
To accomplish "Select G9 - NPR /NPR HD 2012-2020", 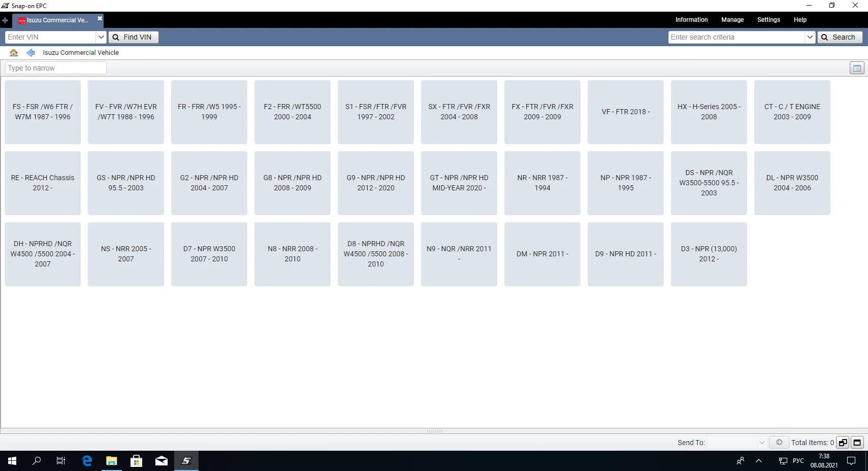I will pyautogui.click(x=376, y=183).
